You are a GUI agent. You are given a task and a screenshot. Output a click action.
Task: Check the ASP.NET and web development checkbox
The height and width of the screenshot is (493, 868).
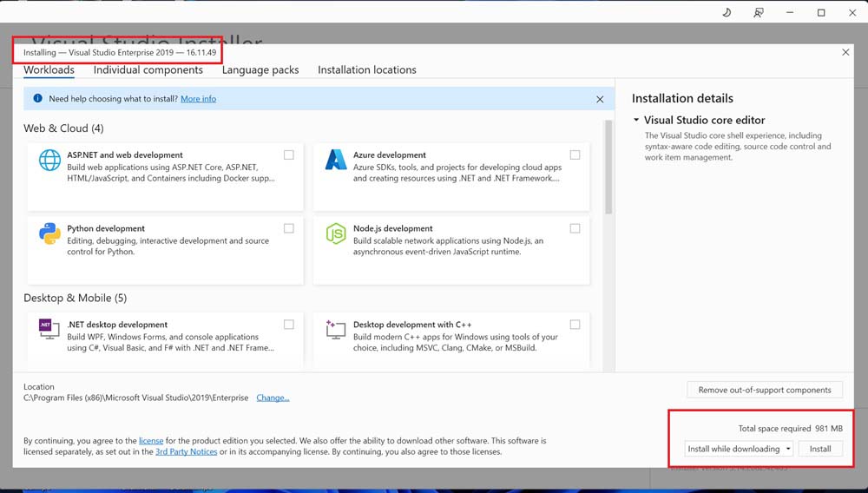tap(288, 155)
